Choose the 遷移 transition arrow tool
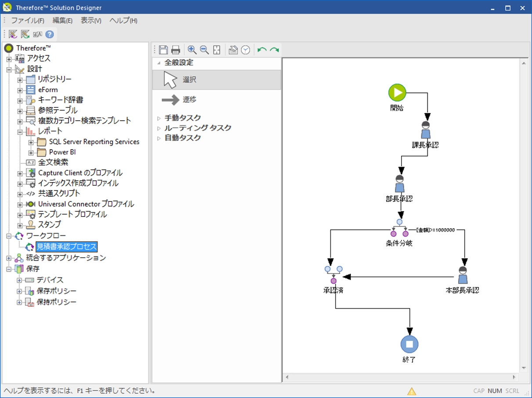The image size is (532, 398). pos(217,100)
